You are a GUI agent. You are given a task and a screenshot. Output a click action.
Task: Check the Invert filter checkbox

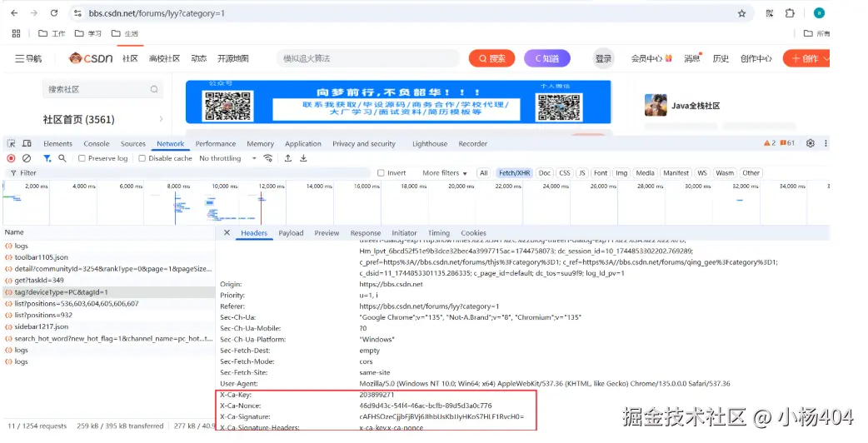point(381,173)
